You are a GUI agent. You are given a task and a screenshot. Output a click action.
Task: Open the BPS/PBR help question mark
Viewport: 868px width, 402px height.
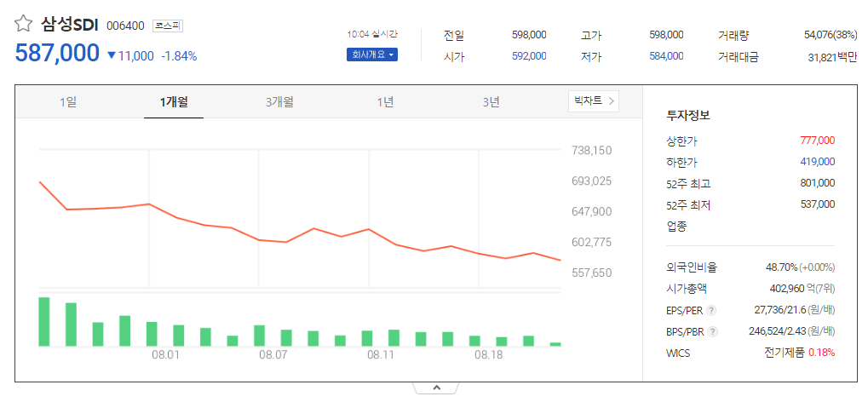[712, 331]
